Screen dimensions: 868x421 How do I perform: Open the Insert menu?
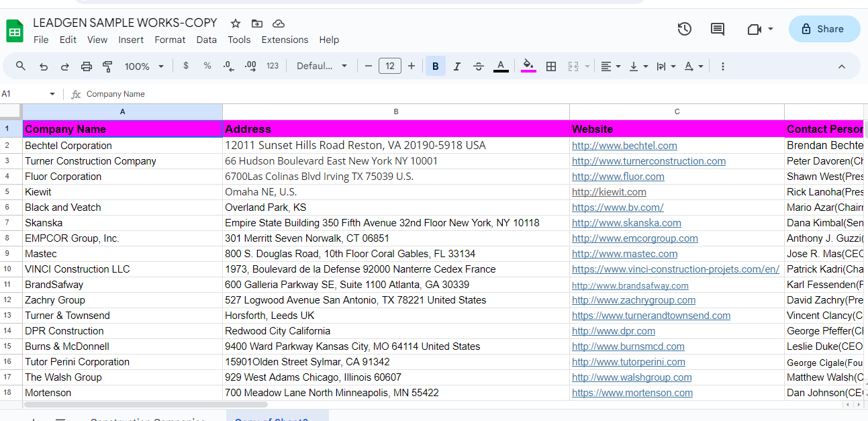[x=131, y=40]
